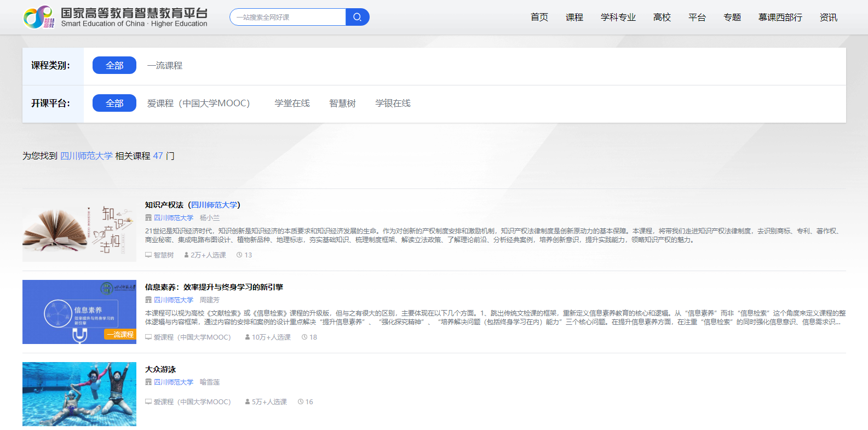This screenshot has width=868, height=430.
Task: Open the 知识产权法 course thumbnail
Action: pyautogui.click(x=79, y=230)
